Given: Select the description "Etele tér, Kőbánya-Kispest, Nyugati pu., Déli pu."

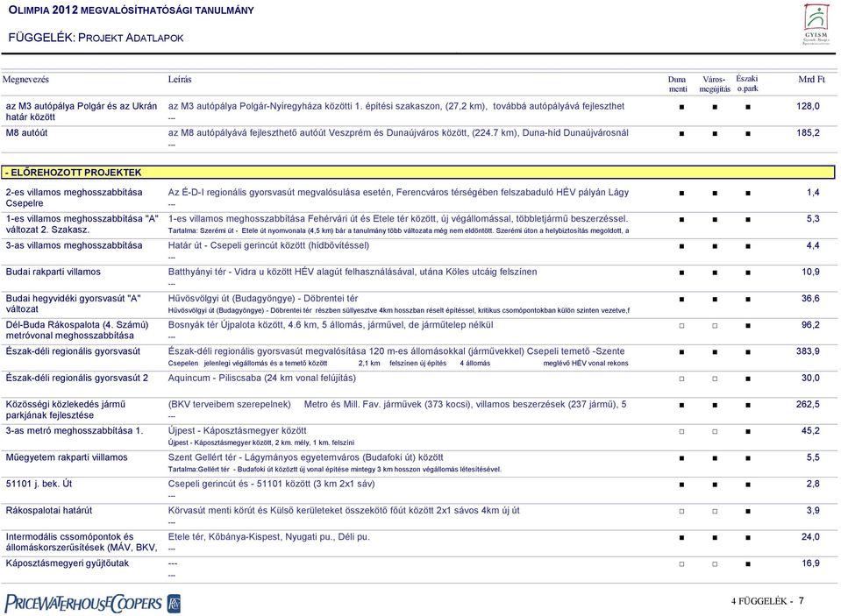Looking at the screenshot, I should click(x=268, y=536).
